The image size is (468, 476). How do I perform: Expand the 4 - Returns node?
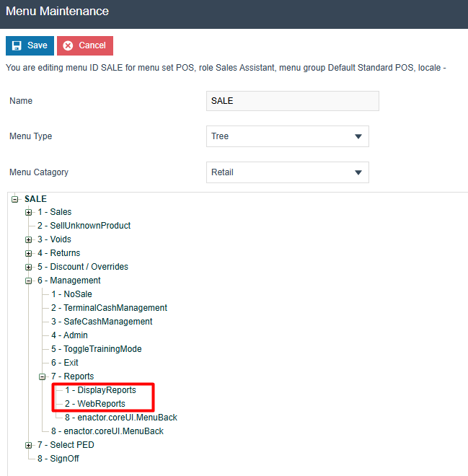click(29, 253)
